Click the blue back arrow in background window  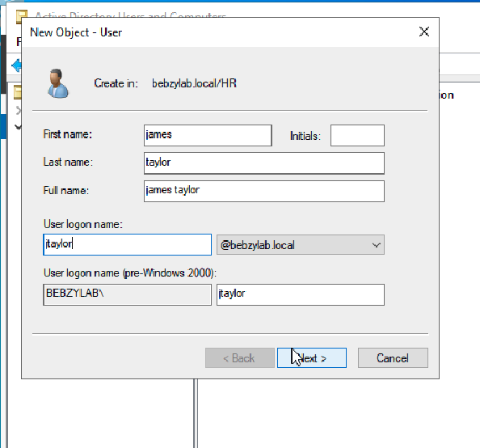pos(16,66)
